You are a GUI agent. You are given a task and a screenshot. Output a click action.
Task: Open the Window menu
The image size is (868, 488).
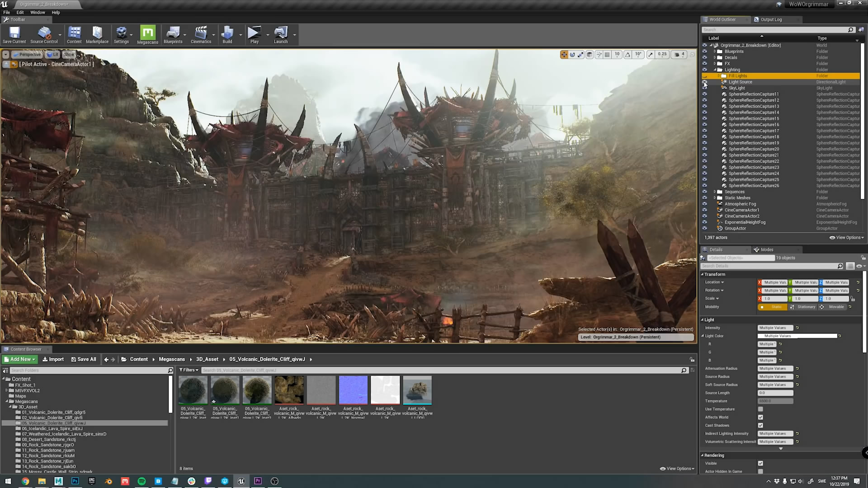(x=38, y=12)
